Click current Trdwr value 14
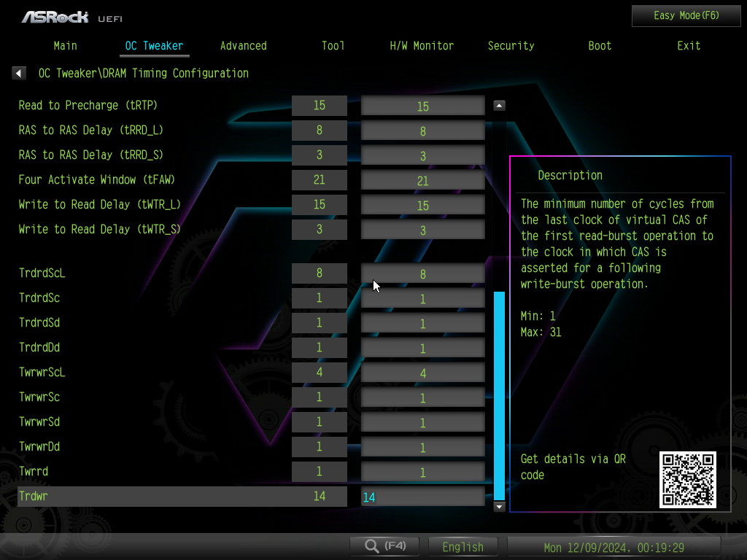This screenshot has width=747, height=560. coord(320,496)
